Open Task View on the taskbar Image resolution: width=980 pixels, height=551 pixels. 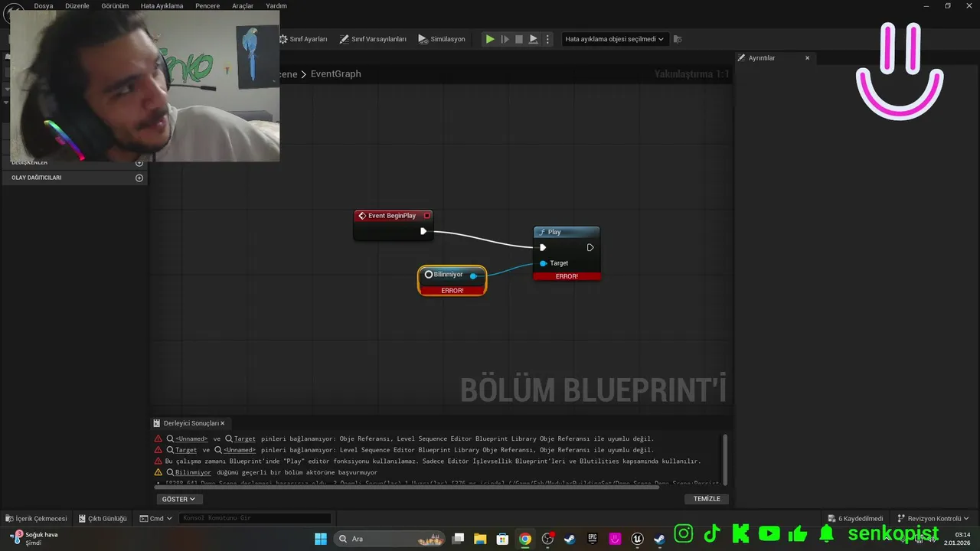tap(458, 539)
